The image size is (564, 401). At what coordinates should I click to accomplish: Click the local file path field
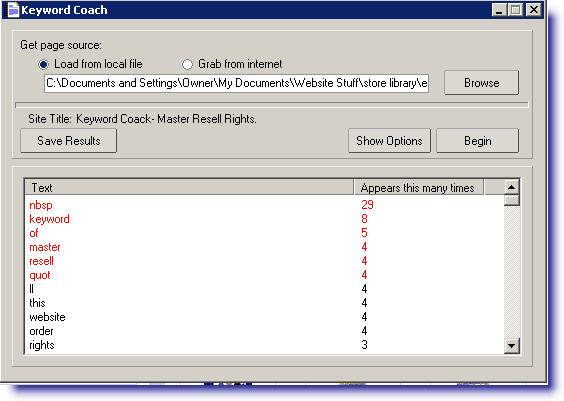[x=236, y=83]
